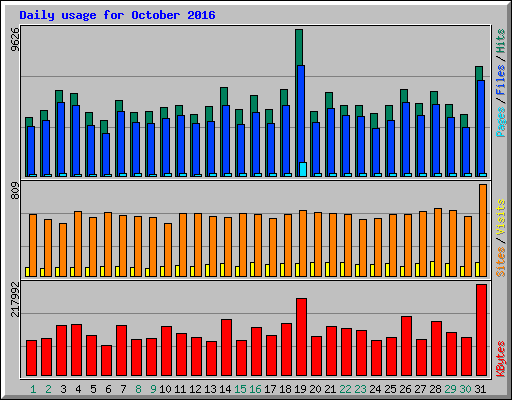Click the tallest orange visits bar on day 31

pyautogui.click(x=483, y=230)
